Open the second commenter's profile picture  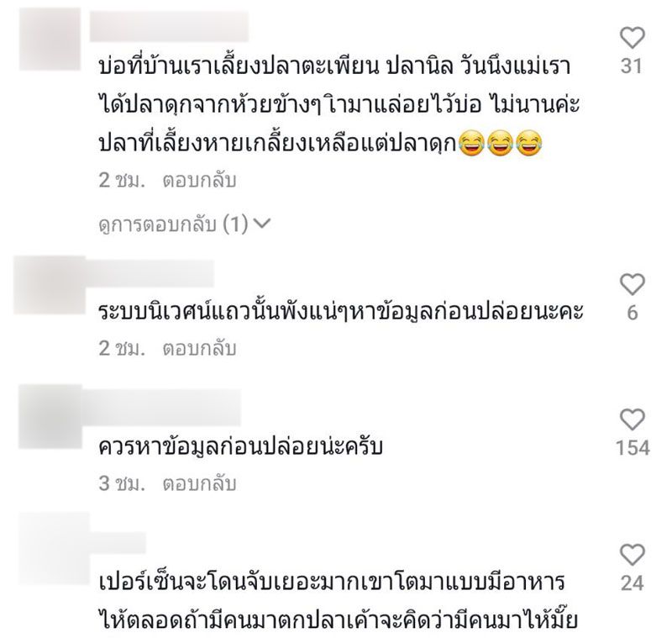50,285
